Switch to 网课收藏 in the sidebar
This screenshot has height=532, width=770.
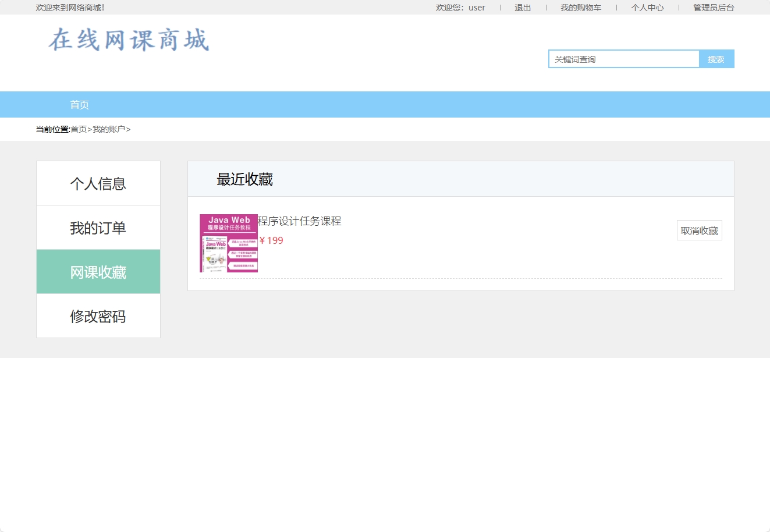tap(98, 271)
